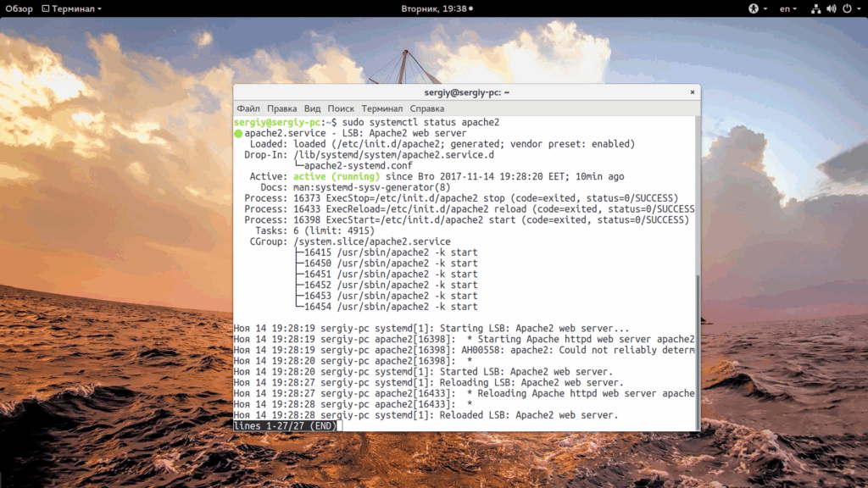Open the Правка menu

(x=281, y=108)
